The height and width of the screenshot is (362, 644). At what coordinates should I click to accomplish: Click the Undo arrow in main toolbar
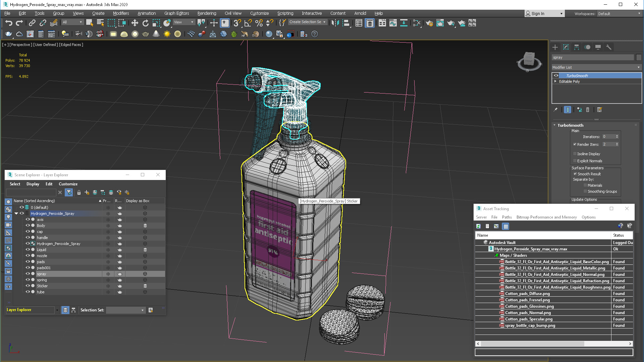(x=9, y=23)
